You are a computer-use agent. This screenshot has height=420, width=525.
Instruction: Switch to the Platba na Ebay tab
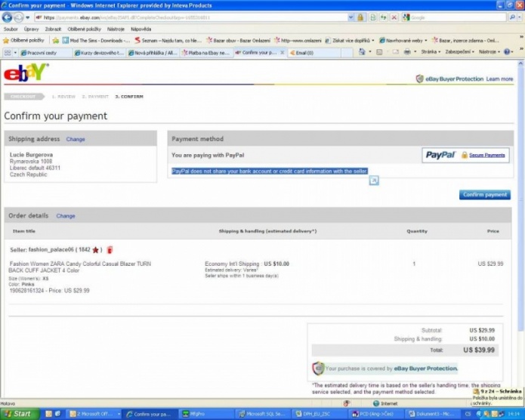pyautogui.click(x=207, y=53)
